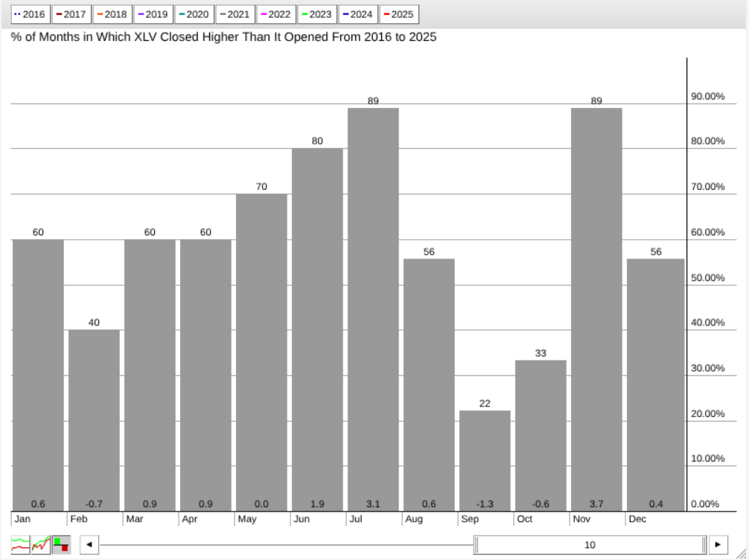Viewport: 749px width, 560px height.
Task: Click the 89 value above the Nov bar
Action: [x=596, y=101]
